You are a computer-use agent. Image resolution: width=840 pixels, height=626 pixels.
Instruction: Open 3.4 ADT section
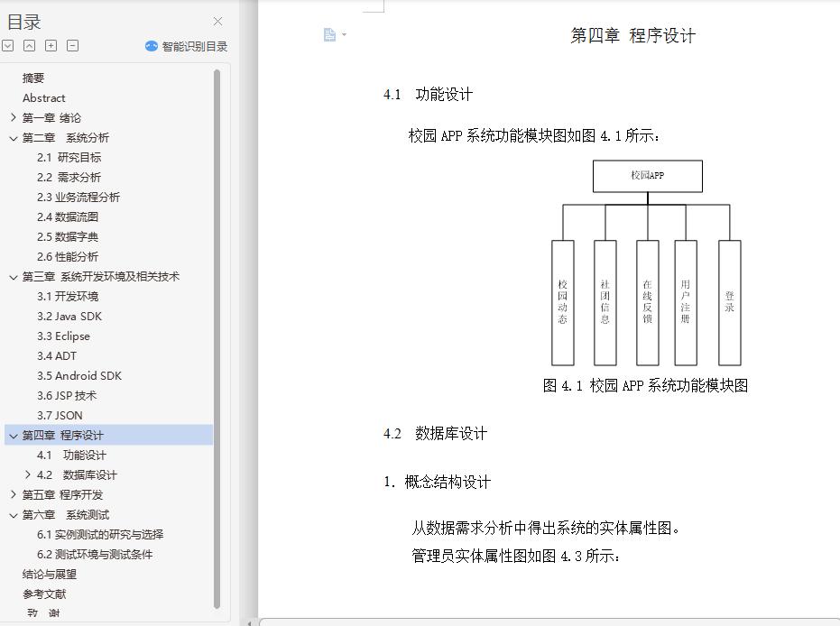[x=57, y=355]
